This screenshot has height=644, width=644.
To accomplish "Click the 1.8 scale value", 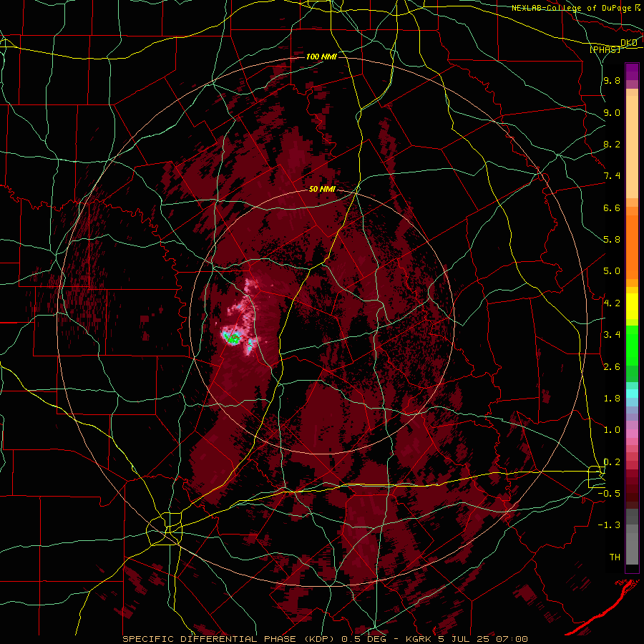I will (x=612, y=399).
